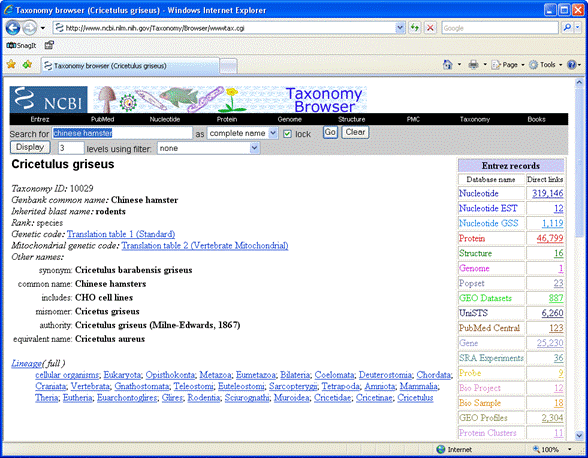The height and width of the screenshot is (458, 588).
Task: Click the search magnifier icon
Action: point(567,28)
